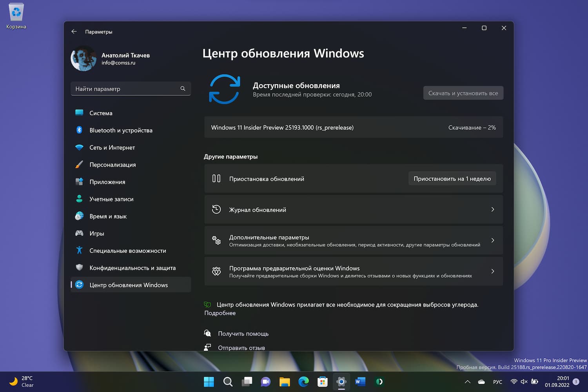Click the Журнал обновлений history clock icon
This screenshot has width=588, height=392.
[216, 209]
